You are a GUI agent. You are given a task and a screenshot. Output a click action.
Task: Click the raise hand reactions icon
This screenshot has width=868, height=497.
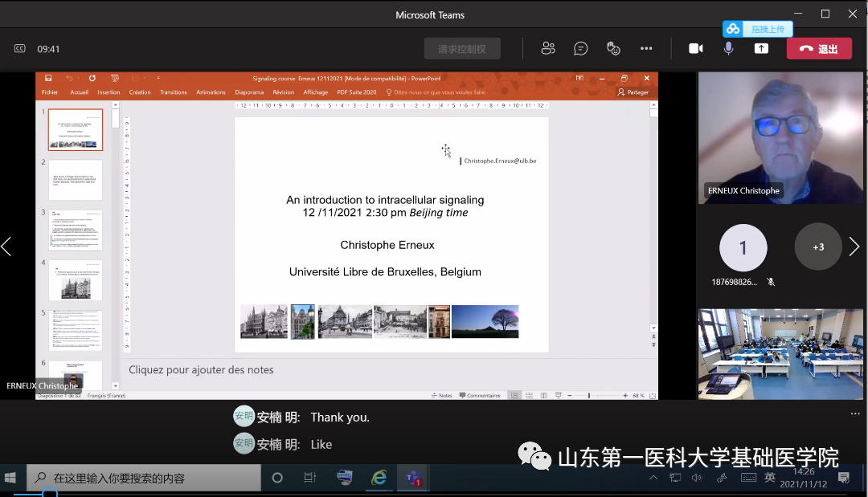[614, 48]
